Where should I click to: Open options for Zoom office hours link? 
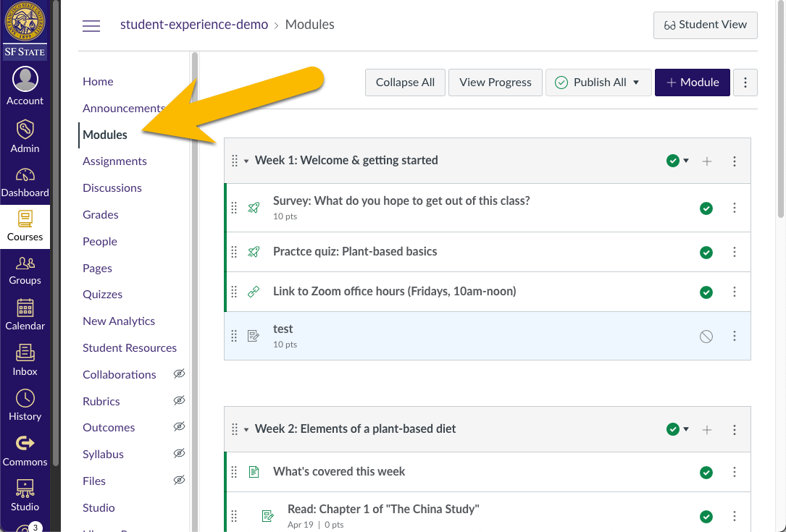(735, 292)
